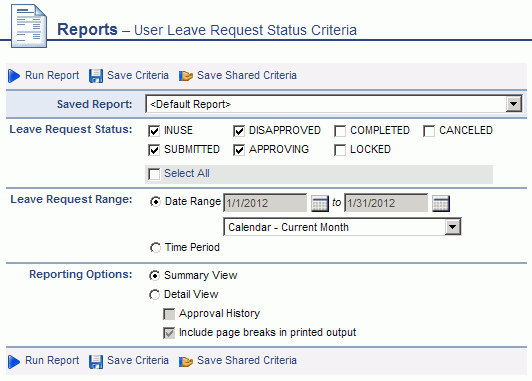The height and width of the screenshot is (381, 532).
Task: Check the CANCELED status checkbox
Action: tap(429, 131)
